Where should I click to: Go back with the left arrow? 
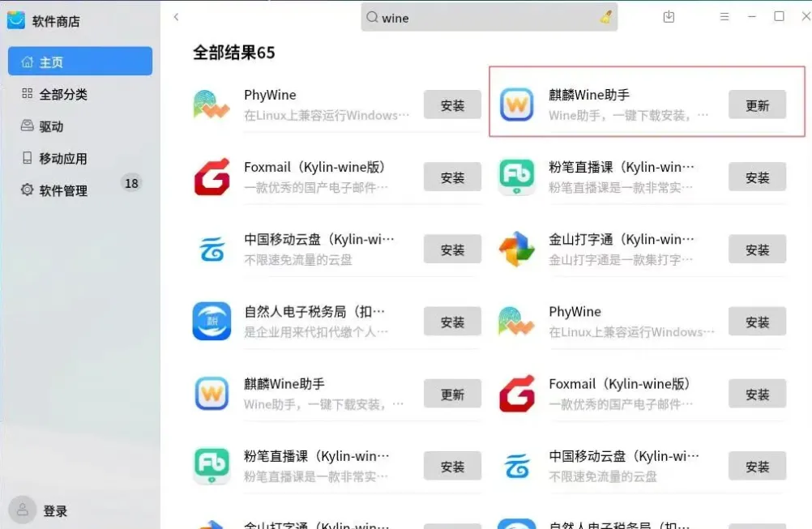(176, 17)
